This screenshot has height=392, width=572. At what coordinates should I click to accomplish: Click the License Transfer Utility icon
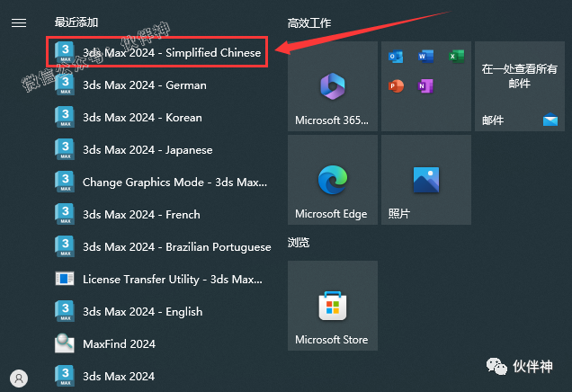65,279
